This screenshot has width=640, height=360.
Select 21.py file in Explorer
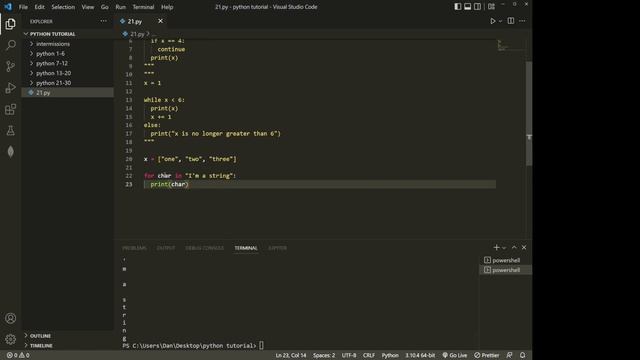coord(68,93)
